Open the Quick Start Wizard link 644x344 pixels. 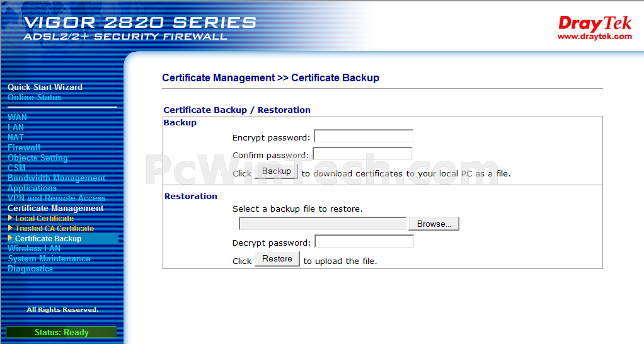[45, 87]
